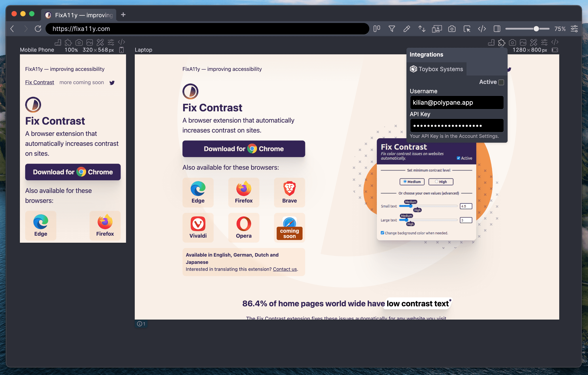588x375 pixels.
Task: Choose the Firefox browser card in Laptop pane
Action: point(243,193)
